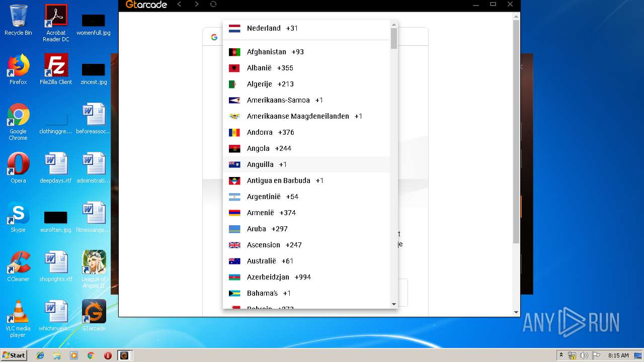Click the Windows Start button

(14, 355)
